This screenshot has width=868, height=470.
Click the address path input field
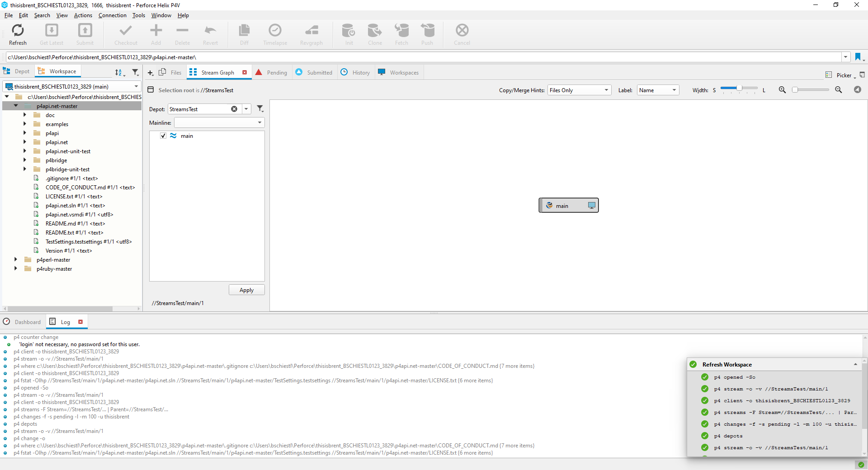pyautogui.click(x=424, y=57)
